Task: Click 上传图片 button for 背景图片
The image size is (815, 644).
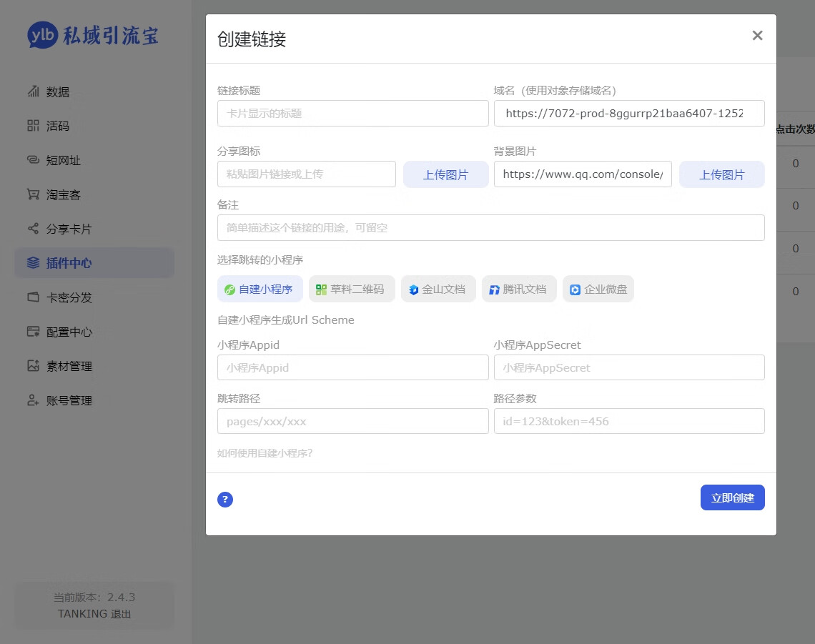Action: click(721, 174)
